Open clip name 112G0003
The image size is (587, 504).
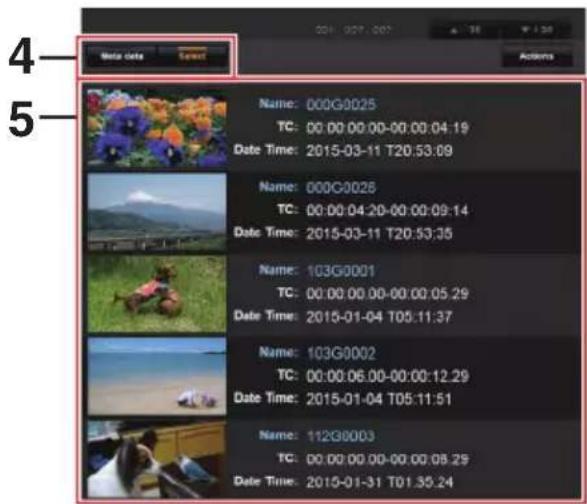coord(341,436)
